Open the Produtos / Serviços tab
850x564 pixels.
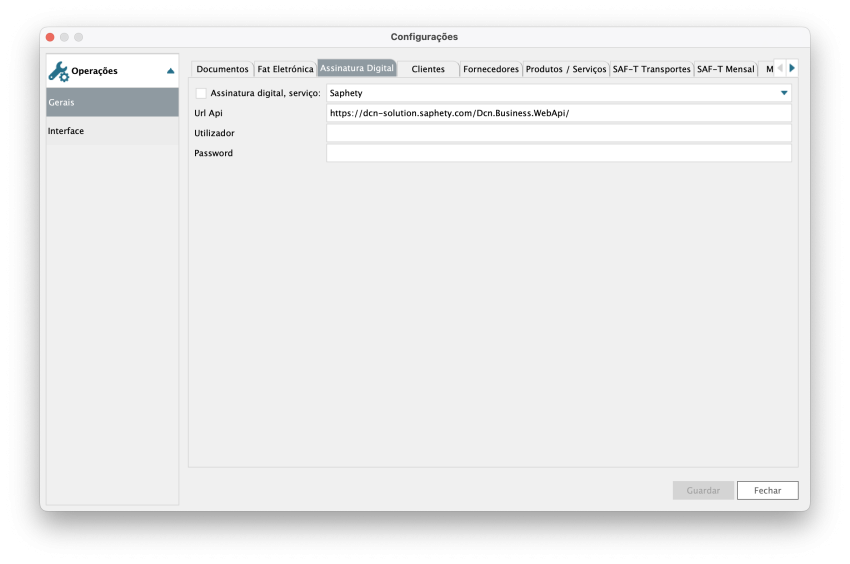coord(566,69)
